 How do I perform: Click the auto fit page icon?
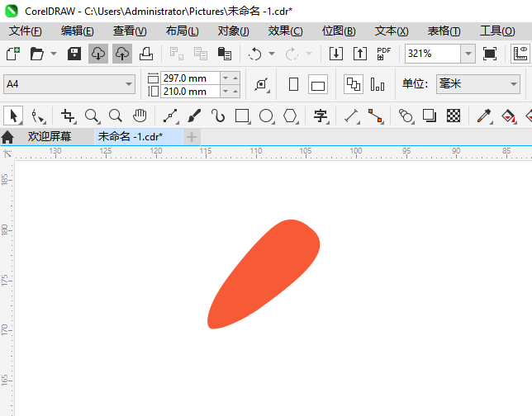[x=262, y=84]
